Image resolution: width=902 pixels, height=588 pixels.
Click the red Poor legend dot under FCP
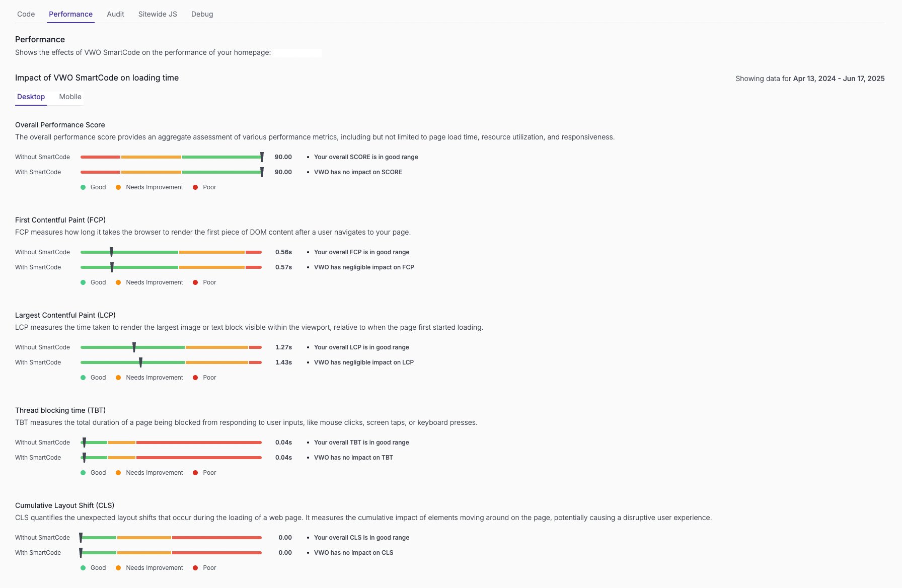195,282
